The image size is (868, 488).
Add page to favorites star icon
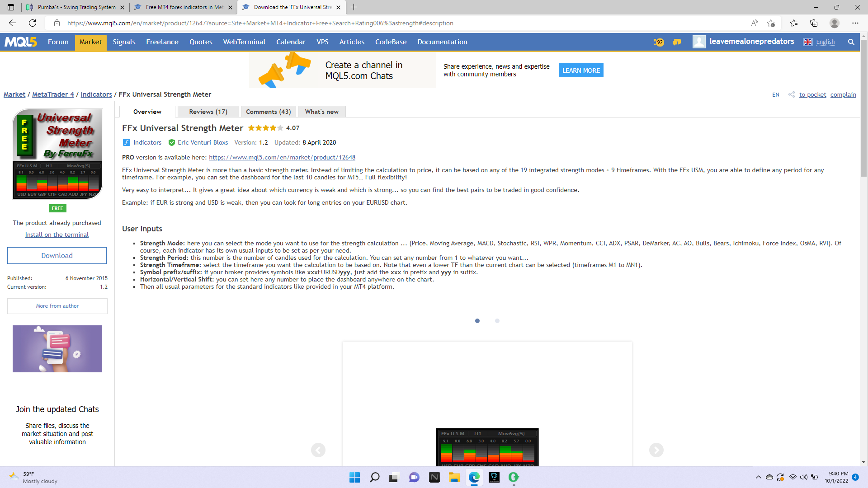pyautogui.click(x=771, y=23)
